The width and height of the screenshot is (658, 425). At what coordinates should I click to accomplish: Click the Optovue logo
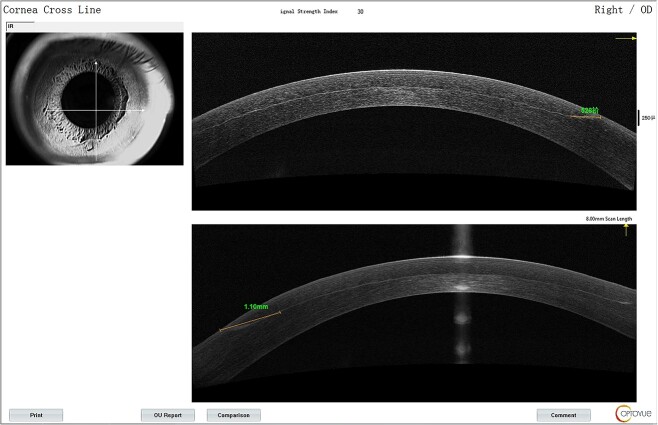[x=634, y=414]
